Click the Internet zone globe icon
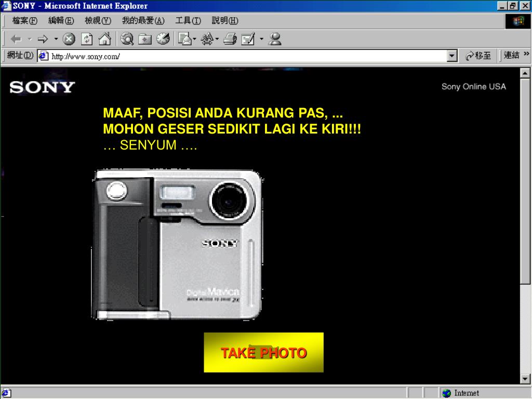Image resolution: width=532 pixels, height=399 pixels. 446,393
